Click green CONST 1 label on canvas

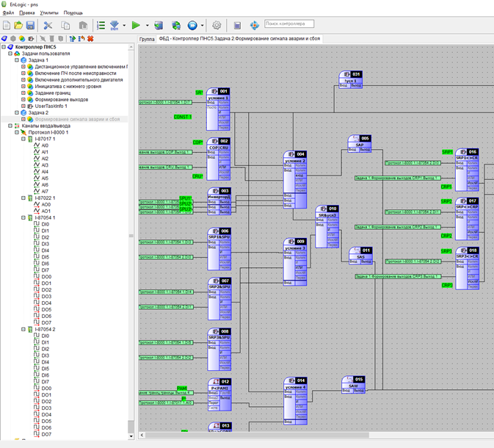183,117
